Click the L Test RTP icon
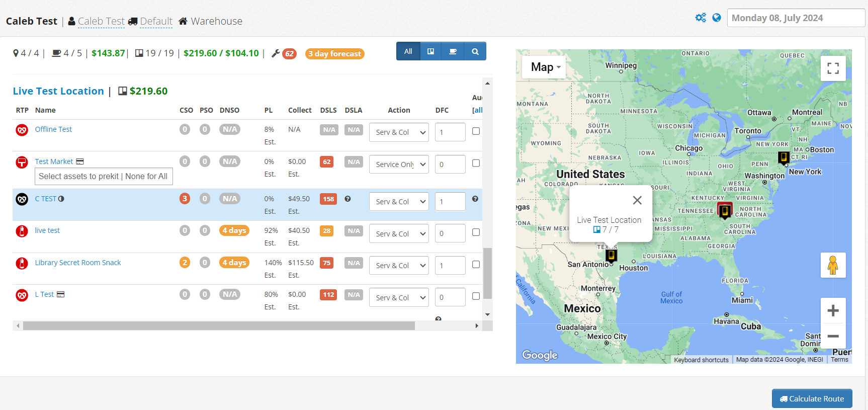 (22, 295)
